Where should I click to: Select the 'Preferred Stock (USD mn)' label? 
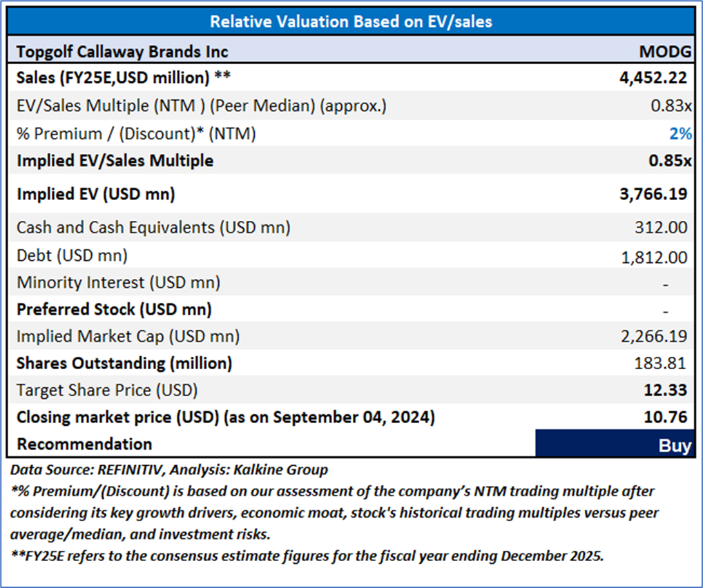coord(114,310)
